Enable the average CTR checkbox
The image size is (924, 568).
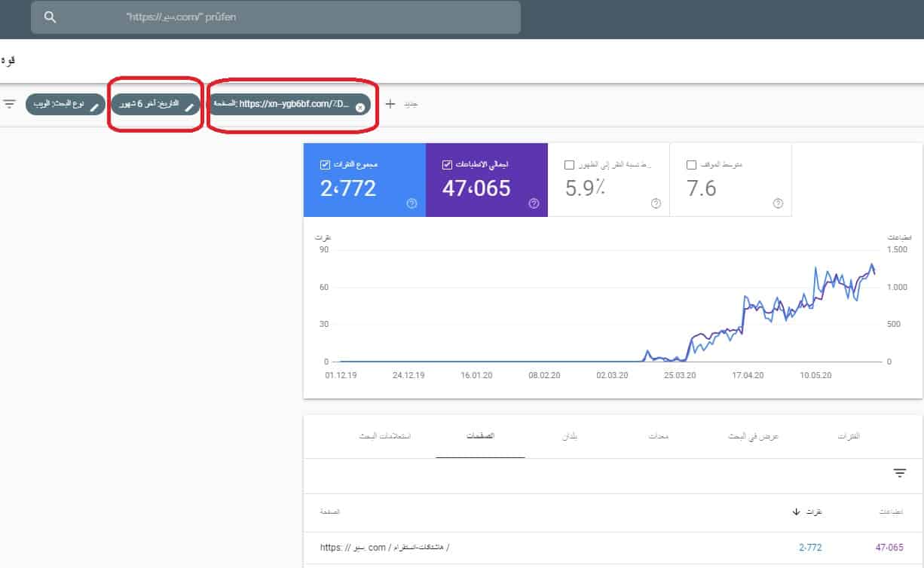click(x=569, y=164)
